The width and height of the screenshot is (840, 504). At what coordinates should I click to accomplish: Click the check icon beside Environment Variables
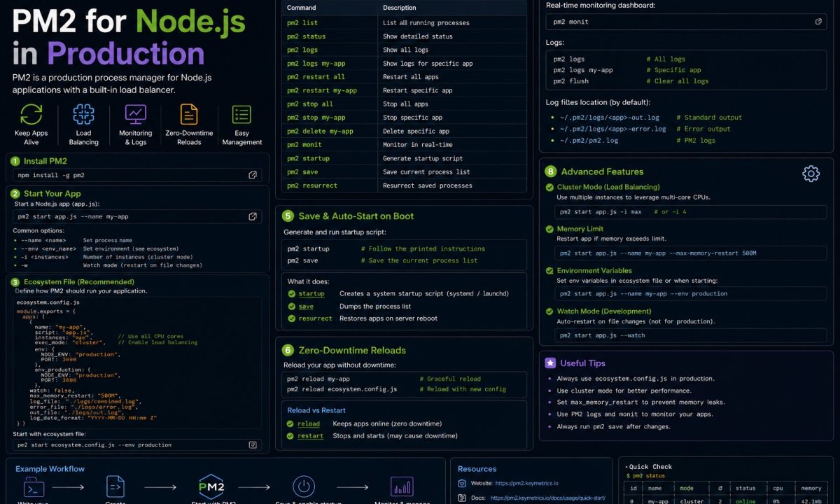549,270
